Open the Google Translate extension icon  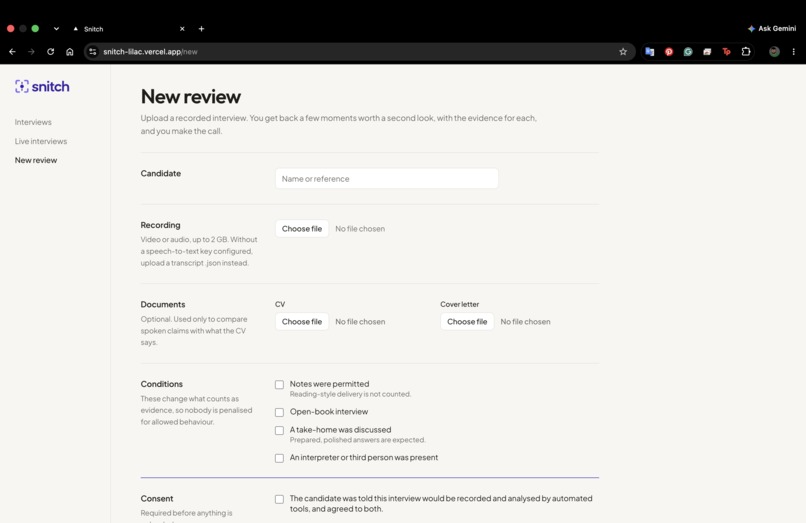(x=650, y=51)
